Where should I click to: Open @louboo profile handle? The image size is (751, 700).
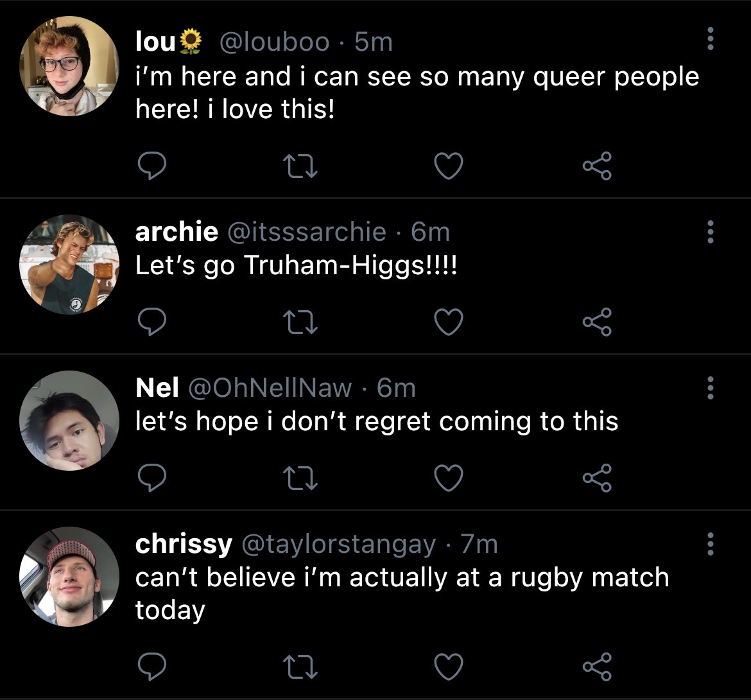point(275,42)
